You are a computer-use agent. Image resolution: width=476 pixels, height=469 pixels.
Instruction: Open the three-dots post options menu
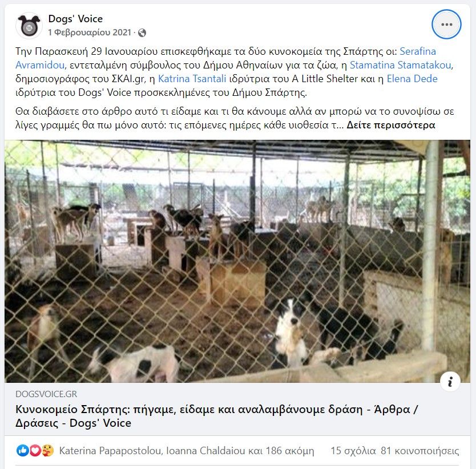click(446, 25)
